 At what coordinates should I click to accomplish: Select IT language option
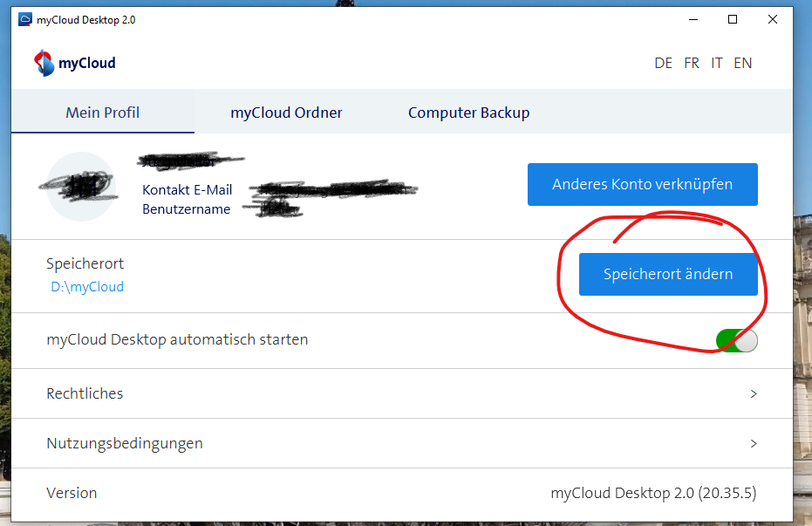(716, 63)
